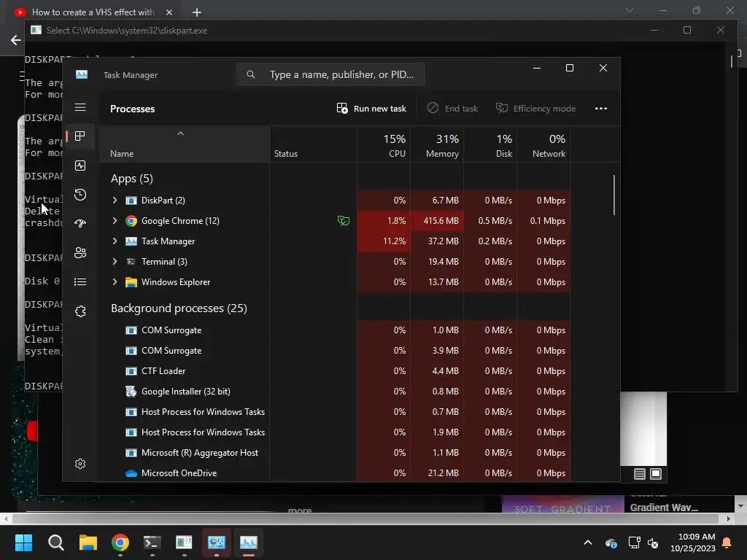This screenshot has width=747, height=560.
Task: Select Google Installer (32 bit) process
Action: tap(335, 392)
